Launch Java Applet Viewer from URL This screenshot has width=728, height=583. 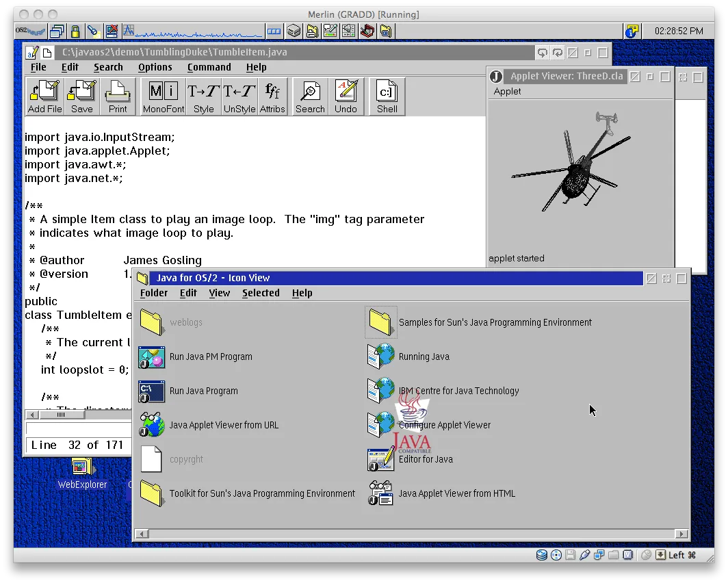click(x=151, y=425)
